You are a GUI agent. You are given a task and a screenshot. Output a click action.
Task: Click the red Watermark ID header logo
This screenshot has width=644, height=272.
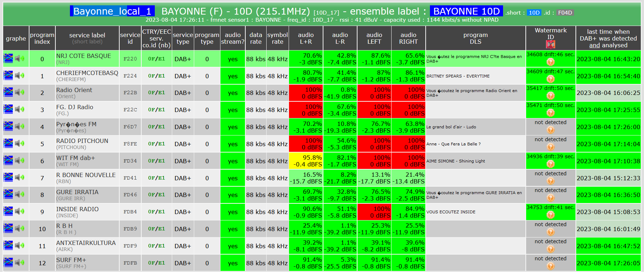tap(550, 44)
